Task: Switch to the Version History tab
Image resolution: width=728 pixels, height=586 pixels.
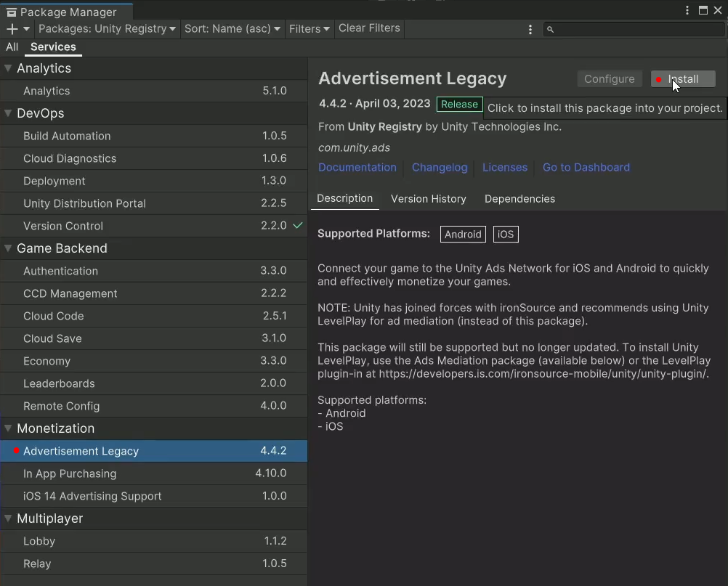Action: point(428,198)
